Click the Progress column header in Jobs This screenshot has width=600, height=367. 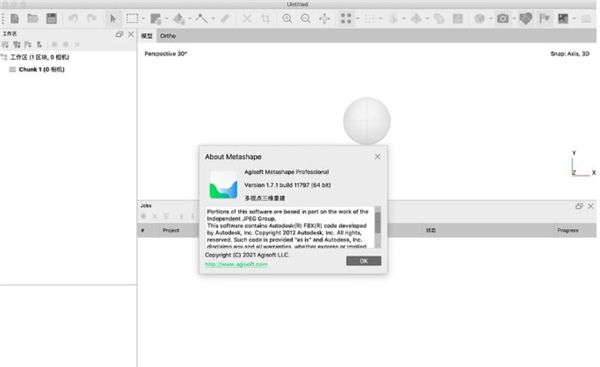coord(567,230)
